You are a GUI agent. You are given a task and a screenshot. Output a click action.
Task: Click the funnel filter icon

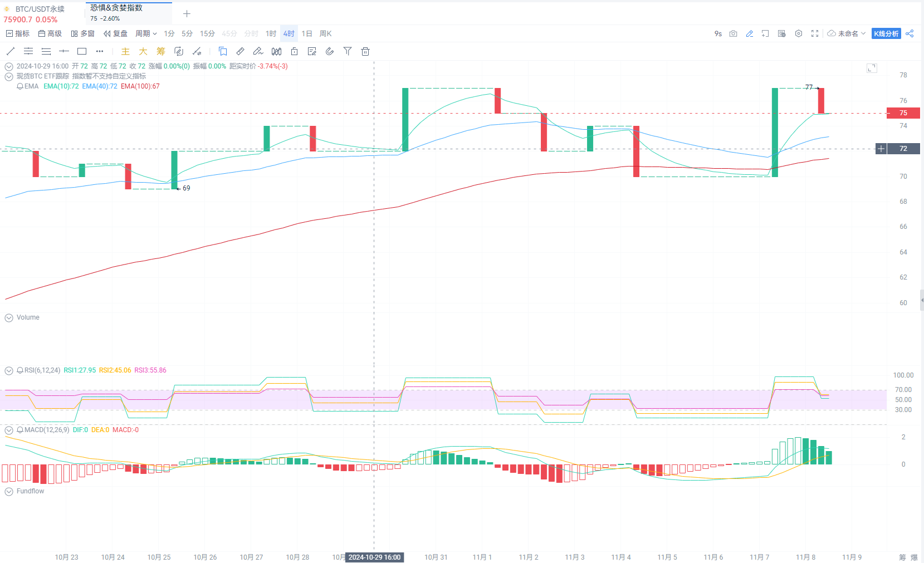pos(348,51)
